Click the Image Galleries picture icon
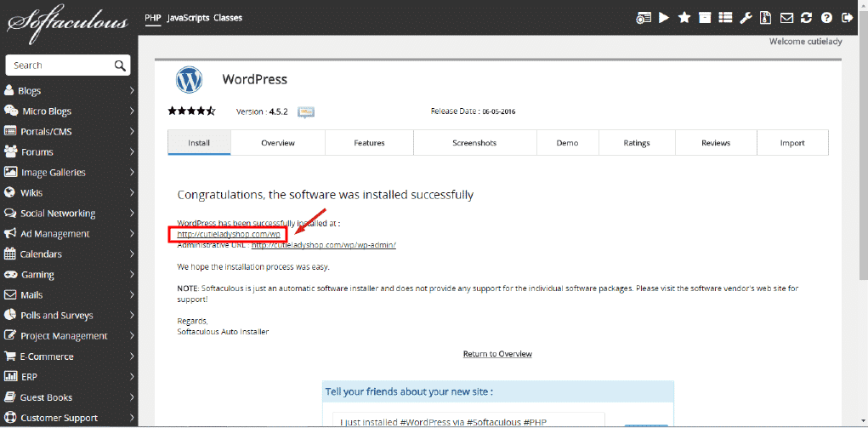This screenshot has height=428, width=868. [x=10, y=173]
